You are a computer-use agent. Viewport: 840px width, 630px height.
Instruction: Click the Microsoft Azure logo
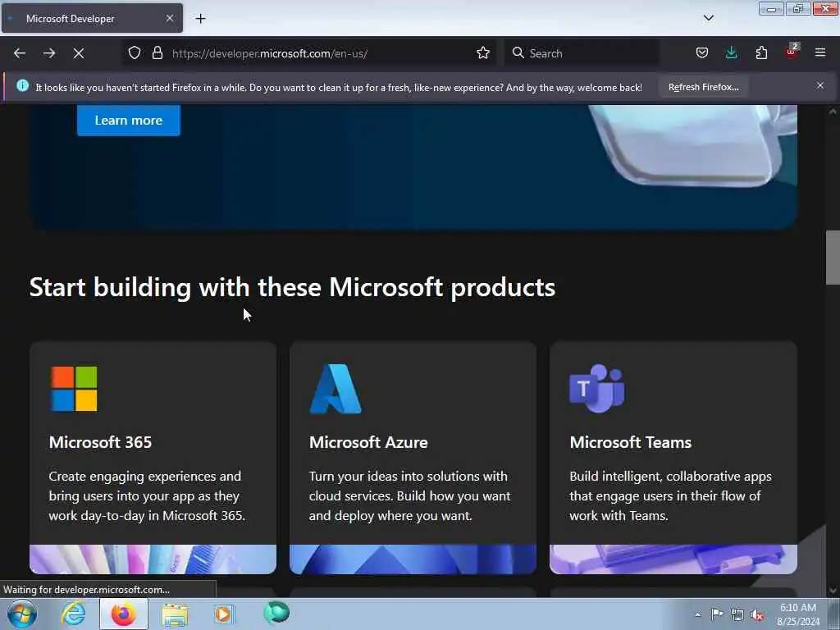pyautogui.click(x=336, y=389)
